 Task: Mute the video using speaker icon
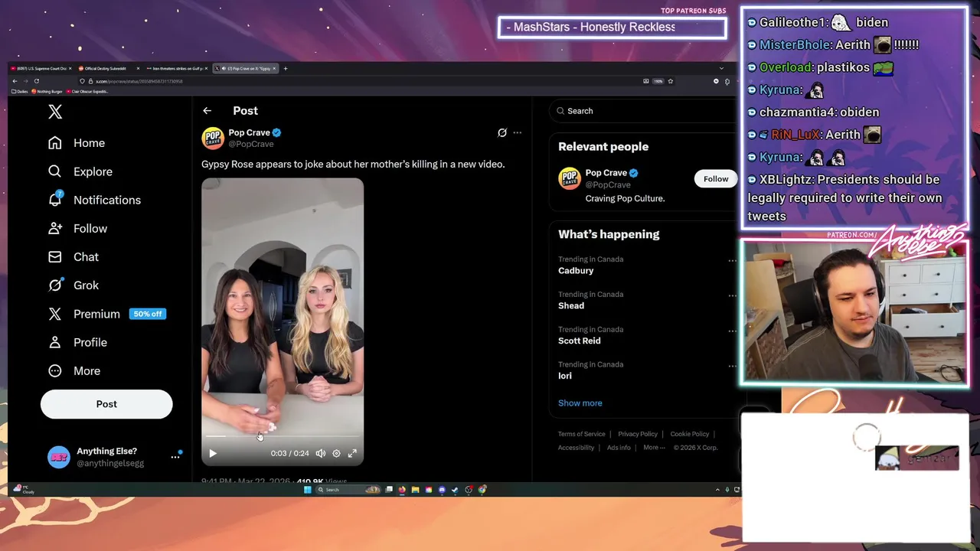click(321, 453)
